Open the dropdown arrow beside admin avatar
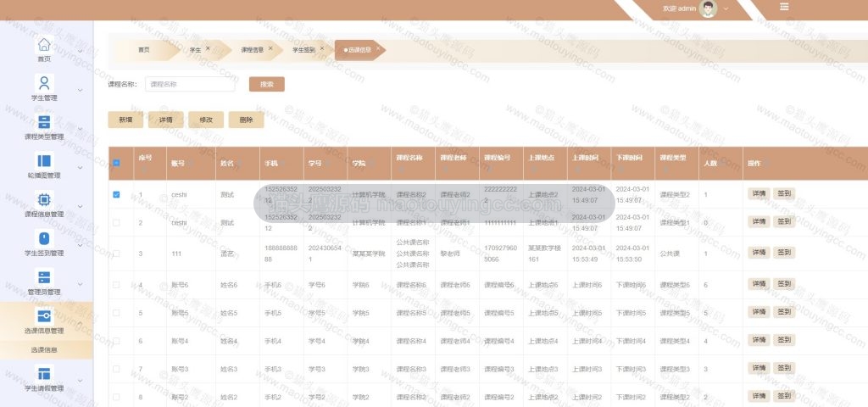The image size is (868, 407). [726, 8]
